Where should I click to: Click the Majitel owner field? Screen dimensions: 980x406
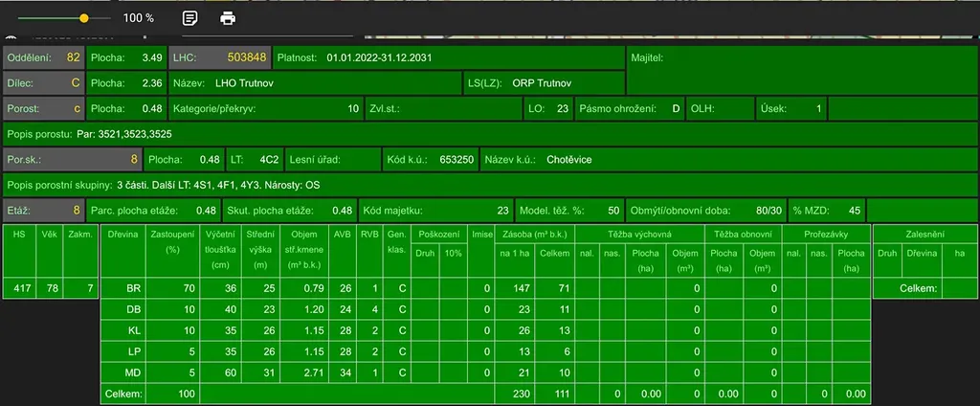pyautogui.click(x=802, y=57)
